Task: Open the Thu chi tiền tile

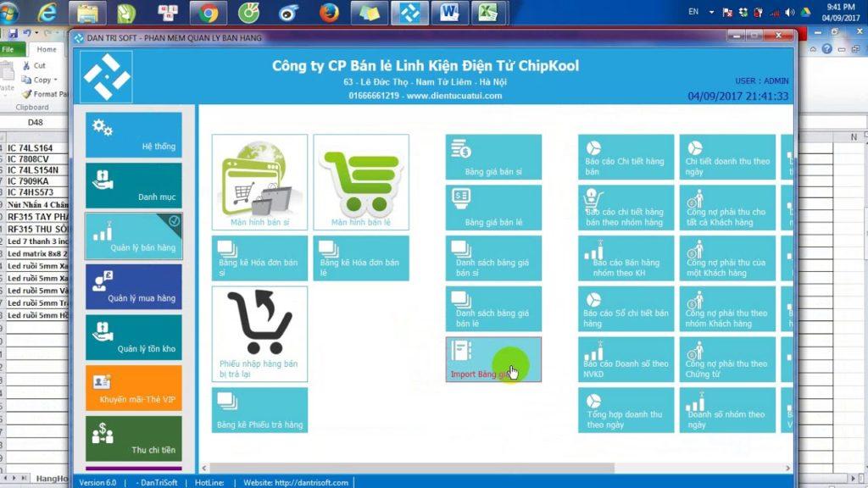Action: pyautogui.click(x=133, y=439)
